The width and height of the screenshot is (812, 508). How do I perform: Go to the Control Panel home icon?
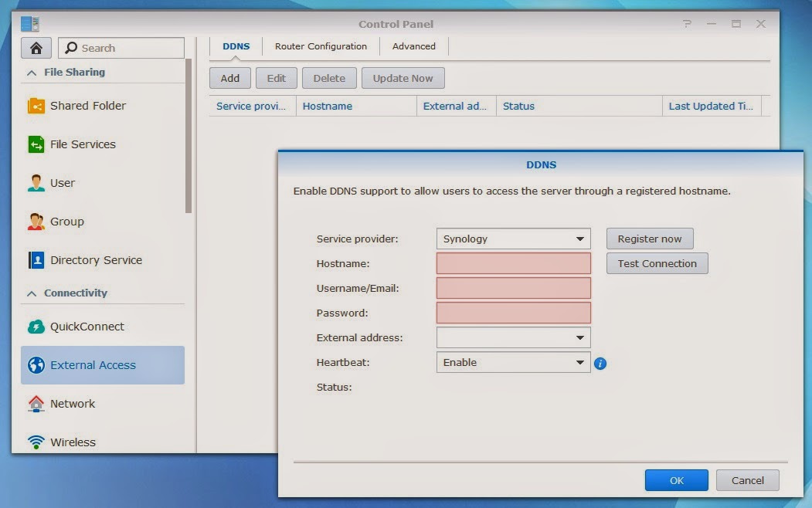(36, 48)
